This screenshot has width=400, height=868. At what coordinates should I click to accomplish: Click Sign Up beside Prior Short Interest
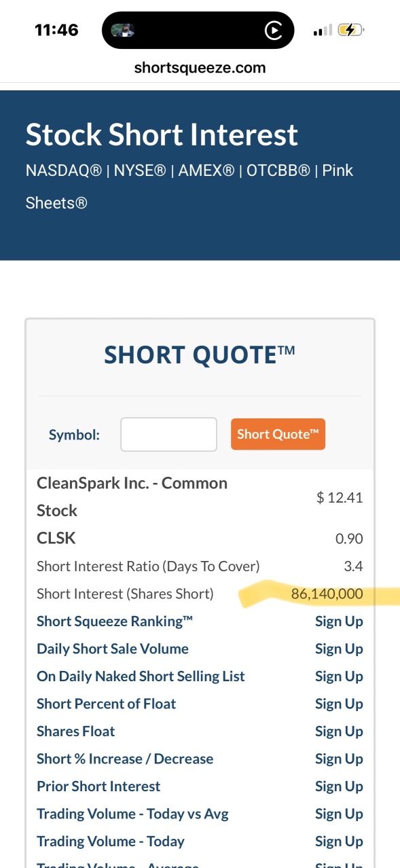pos(339,786)
